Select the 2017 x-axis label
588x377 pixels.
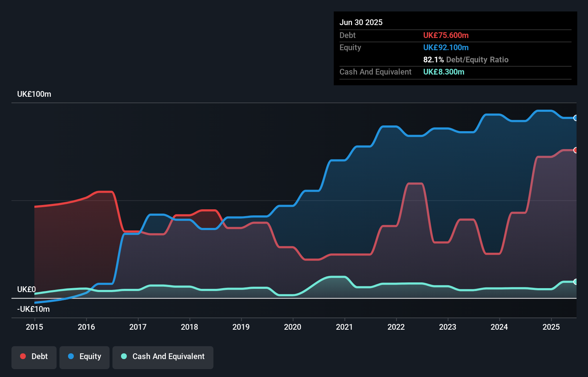(x=138, y=327)
